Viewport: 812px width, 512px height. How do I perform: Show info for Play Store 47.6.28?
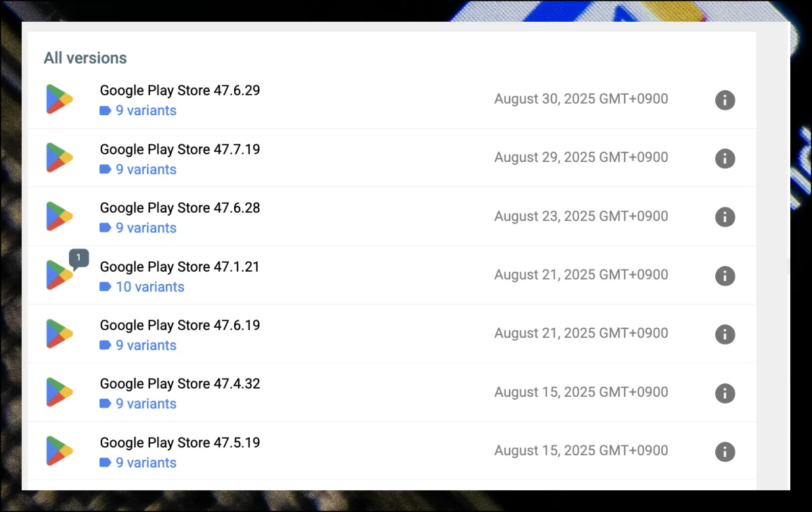(725, 217)
